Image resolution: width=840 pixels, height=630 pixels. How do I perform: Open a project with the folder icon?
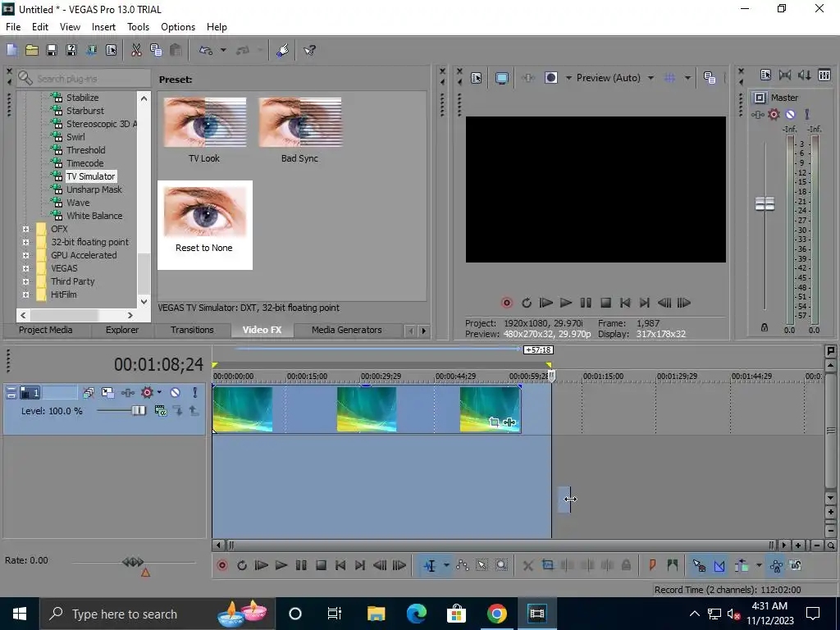click(x=32, y=50)
